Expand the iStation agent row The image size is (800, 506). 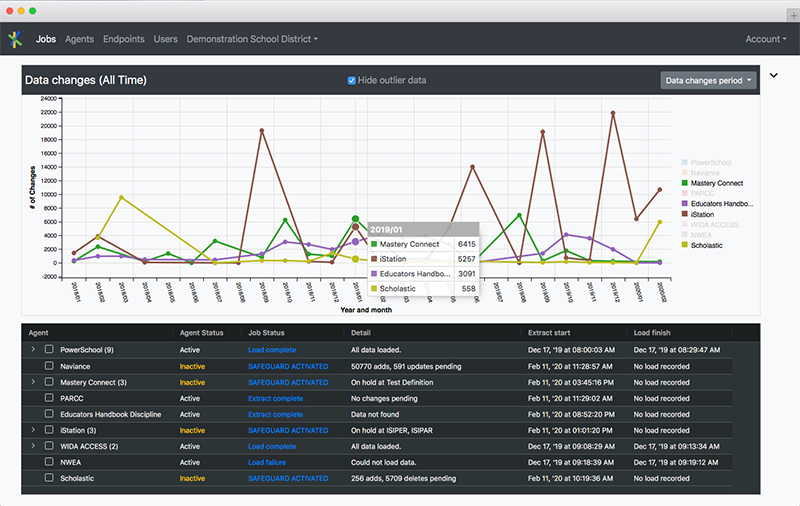coord(32,430)
